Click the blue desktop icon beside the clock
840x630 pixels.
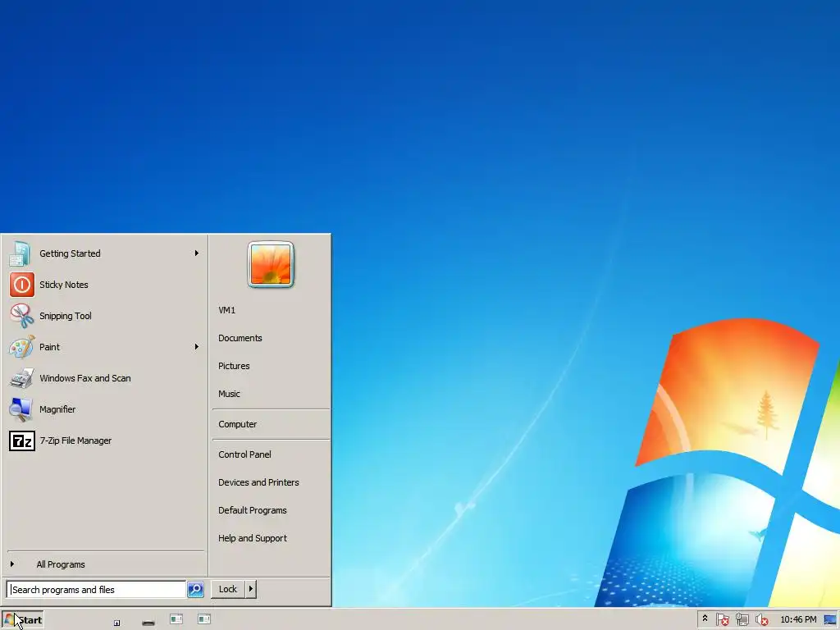click(x=830, y=620)
